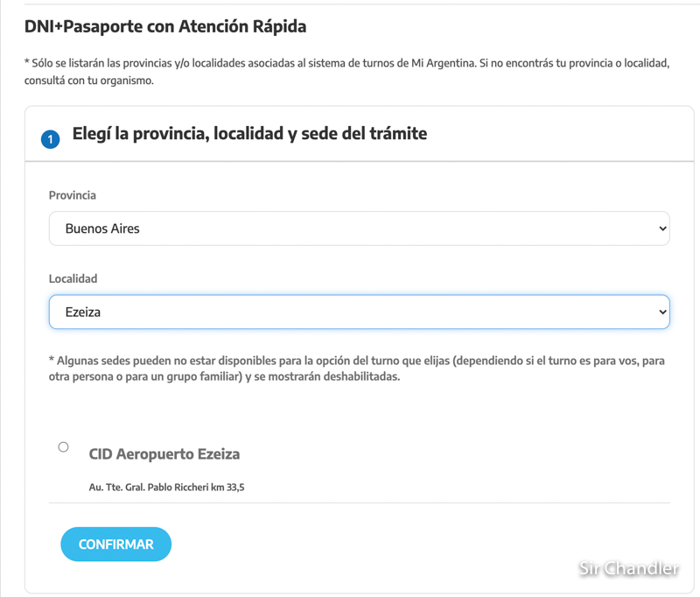Click the Provincia field label
Image resolution: width=700 pixels, height=597 pixels.
(73, 195)
